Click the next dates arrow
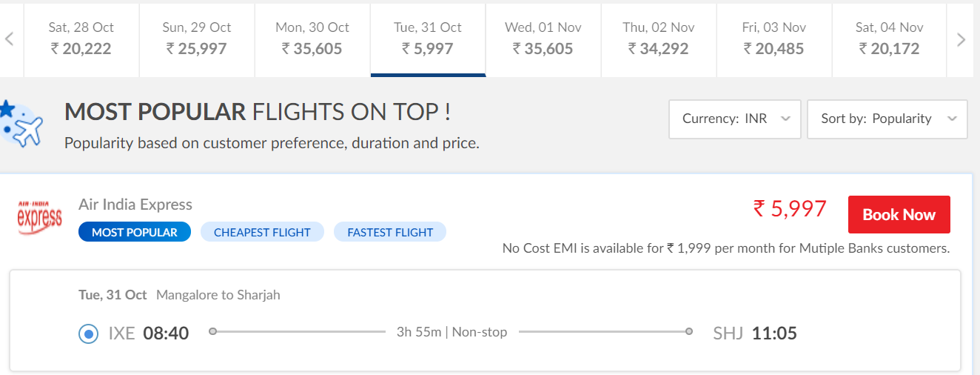 pyautogui.click(x=961, y=39)
